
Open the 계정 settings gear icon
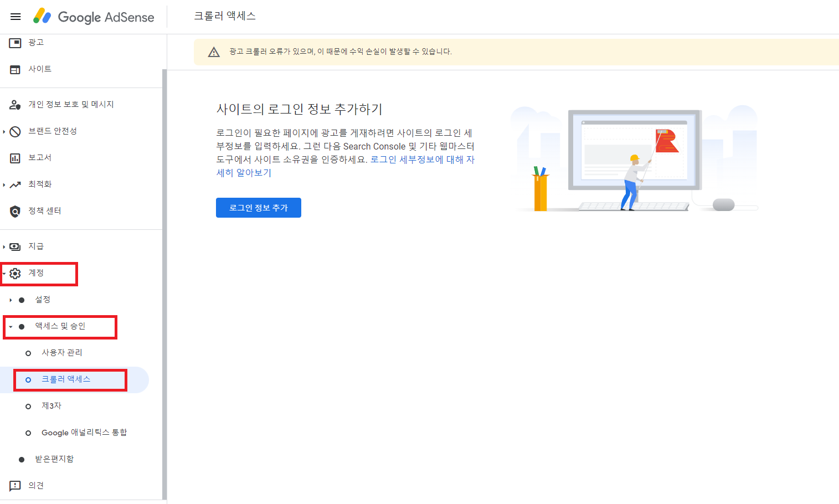click(15, 273)
